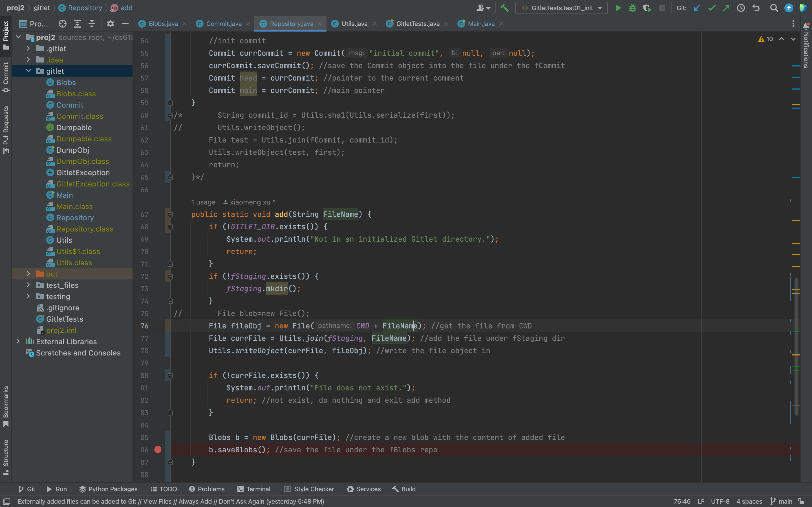This screenshot has width=812, height=507.
Task: Open Git commit checkmark in toolbar
Action: (712, 8)
